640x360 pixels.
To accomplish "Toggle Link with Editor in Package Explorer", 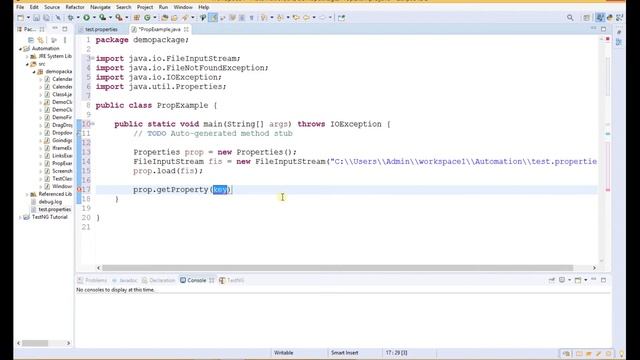I will pyautogui.click(x=40, y=40).
